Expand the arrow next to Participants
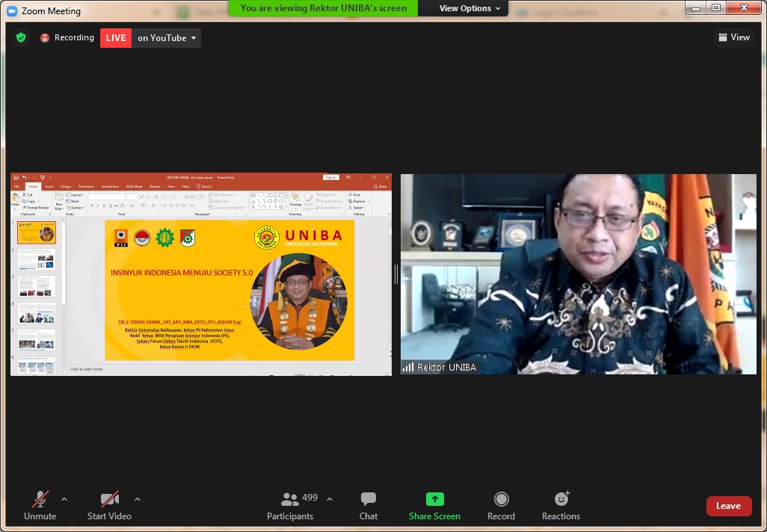The height and width of the screenshot is (532, 767). pyautogui.click(x=330, y=499)
